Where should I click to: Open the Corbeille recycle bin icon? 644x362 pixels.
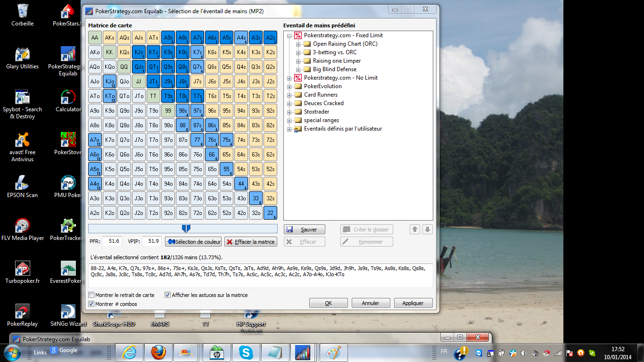[x=22, y=14]
